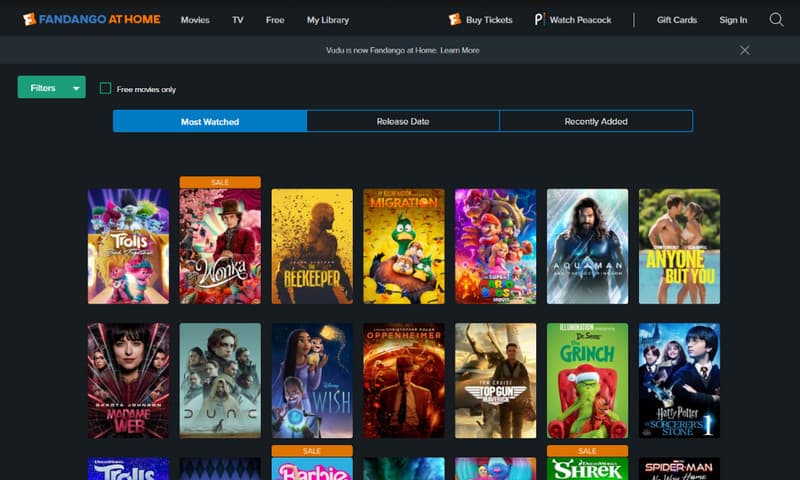Switch to Recently Added tab
This screenshot has width=800, height=480.
(596, 121)
